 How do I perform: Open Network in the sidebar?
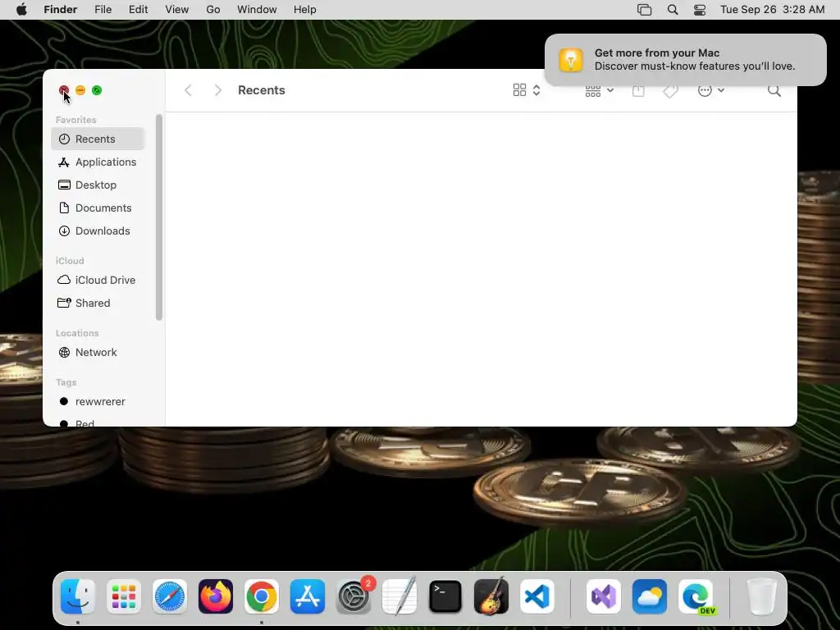click(x=98, y=353)
